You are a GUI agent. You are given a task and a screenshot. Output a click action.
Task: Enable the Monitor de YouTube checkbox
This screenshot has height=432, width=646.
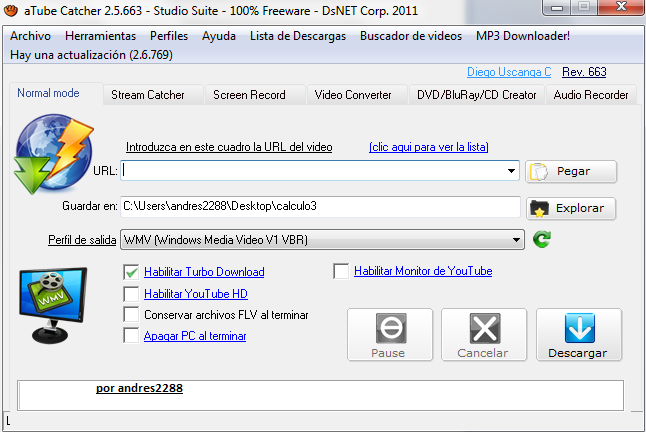coord(341,271)
